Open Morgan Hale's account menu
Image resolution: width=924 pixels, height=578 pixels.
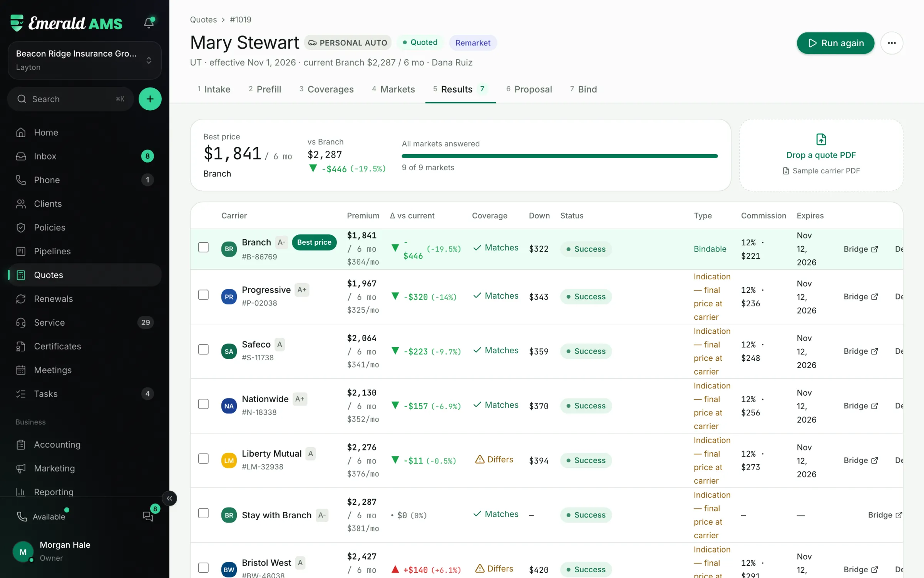pyautogui.click(x=85, y=551)
